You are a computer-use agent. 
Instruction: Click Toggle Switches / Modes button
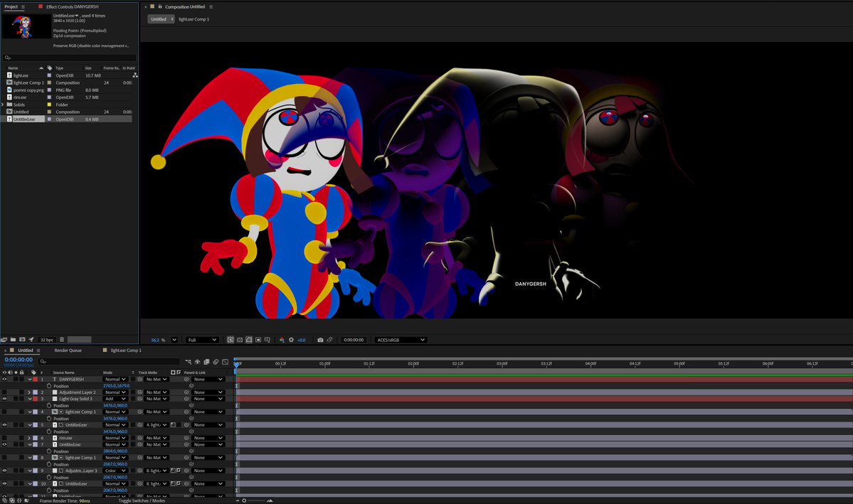(142, 500)
